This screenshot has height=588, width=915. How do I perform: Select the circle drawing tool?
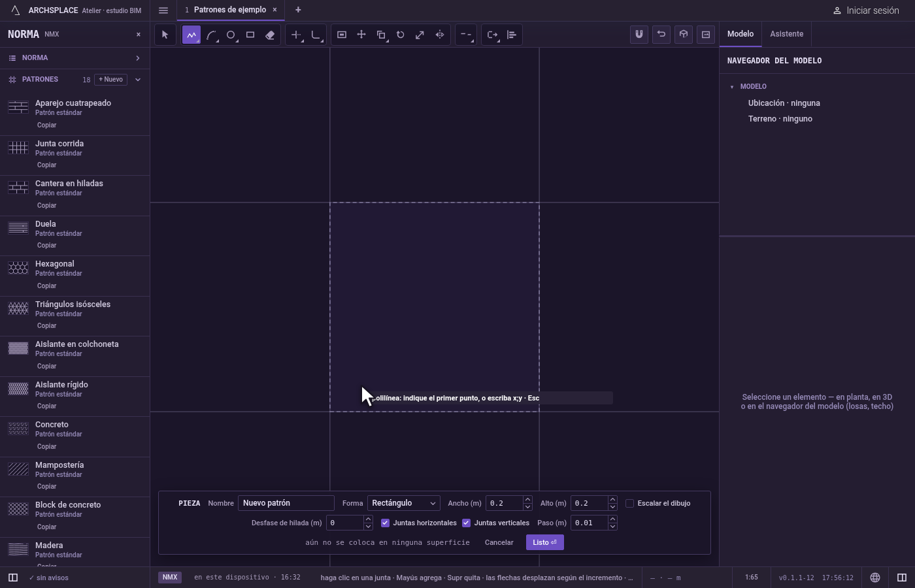[231, 35]
